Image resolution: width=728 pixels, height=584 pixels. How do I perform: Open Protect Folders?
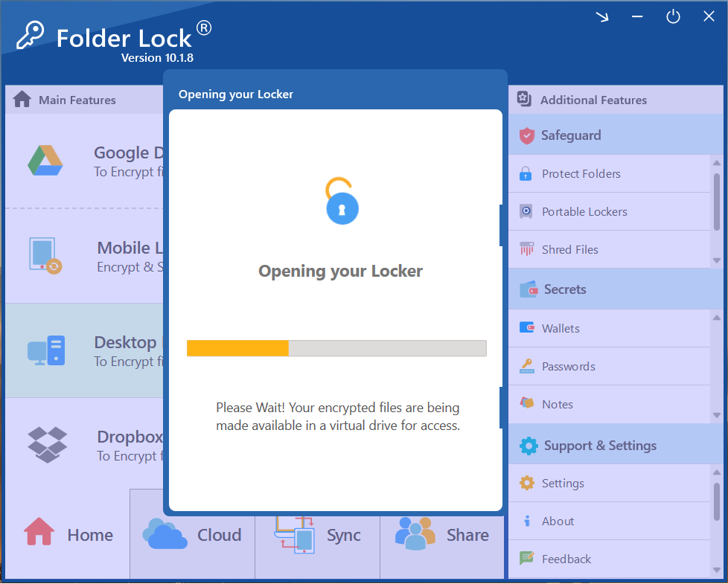click(610, 173)
